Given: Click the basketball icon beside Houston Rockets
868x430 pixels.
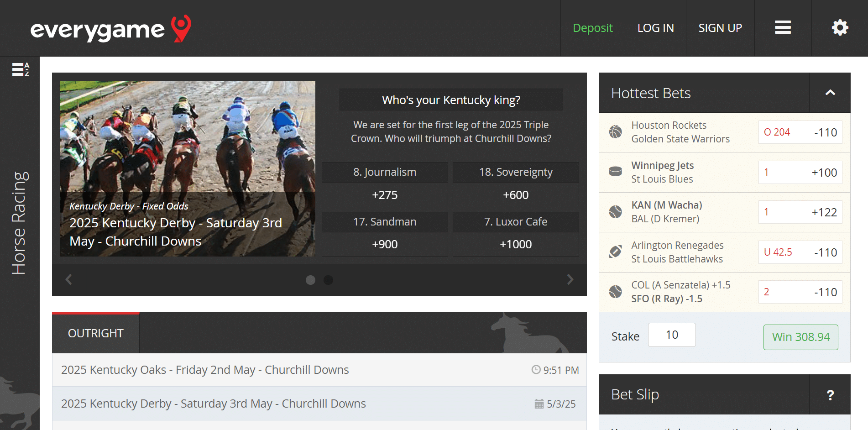Looking at the screenshot, I should pos(615,132).
